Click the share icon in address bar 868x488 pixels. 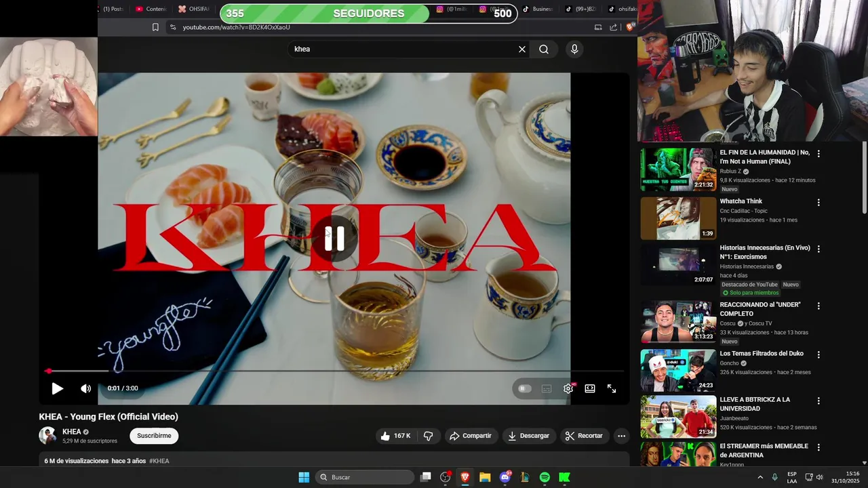pos(614,27)
